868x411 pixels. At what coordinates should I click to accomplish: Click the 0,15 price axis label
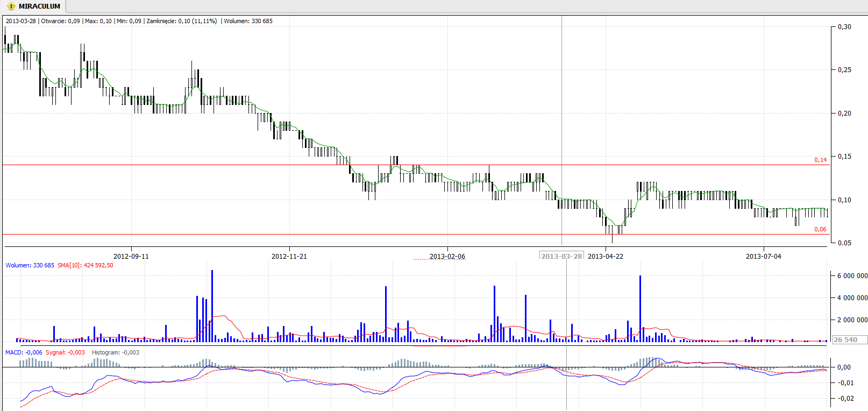[845, 157]
